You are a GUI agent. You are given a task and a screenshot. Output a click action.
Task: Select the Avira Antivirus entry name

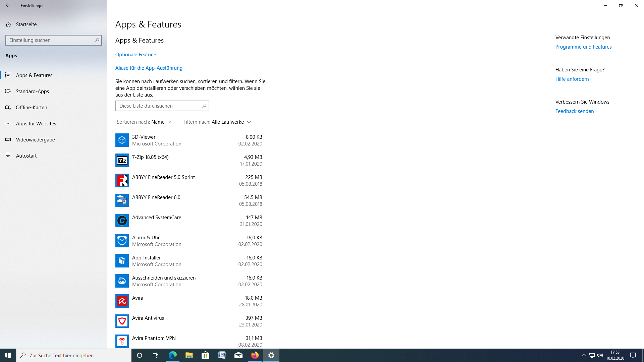(x=148, y=318)
